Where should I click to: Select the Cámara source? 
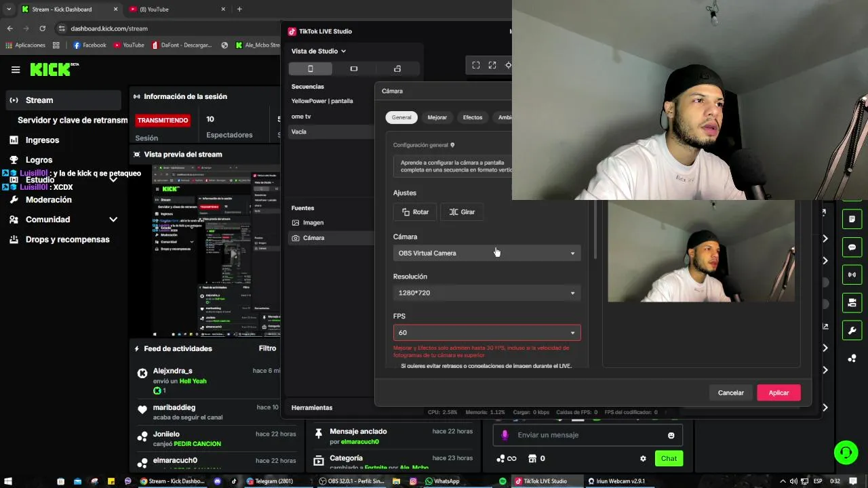(x=331, y=238)
